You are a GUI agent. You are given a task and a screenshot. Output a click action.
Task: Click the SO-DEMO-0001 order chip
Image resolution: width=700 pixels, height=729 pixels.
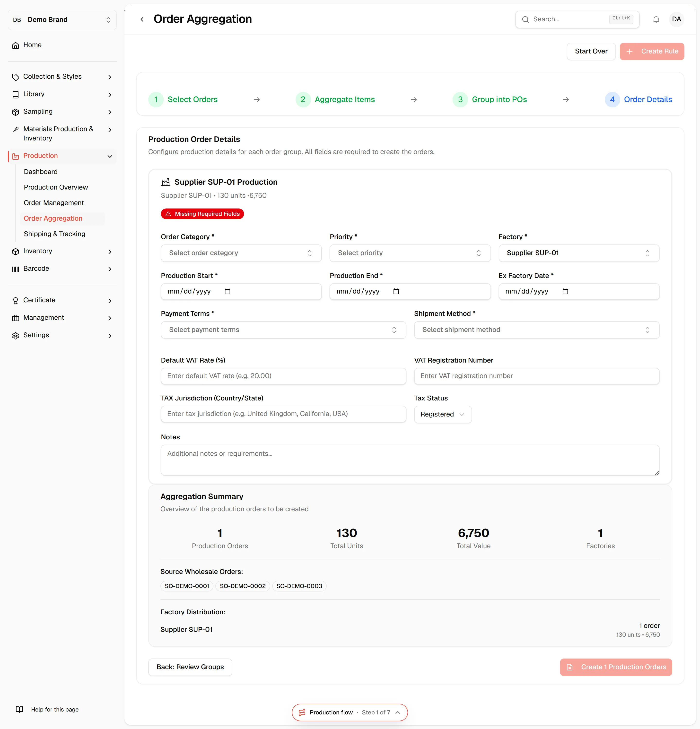tap(187, 586)
